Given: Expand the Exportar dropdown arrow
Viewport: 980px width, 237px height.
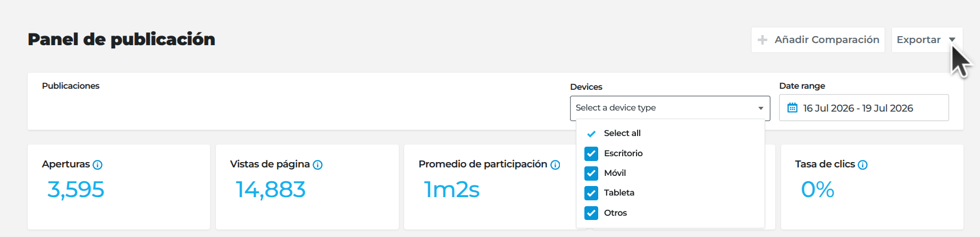Looking at the screenshot, I should (x=952, y=40).
